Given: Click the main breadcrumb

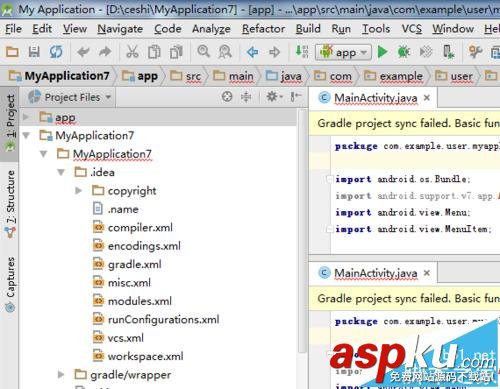Looking at the screenshot, I should pyautogui.click(x=233, y=76).
